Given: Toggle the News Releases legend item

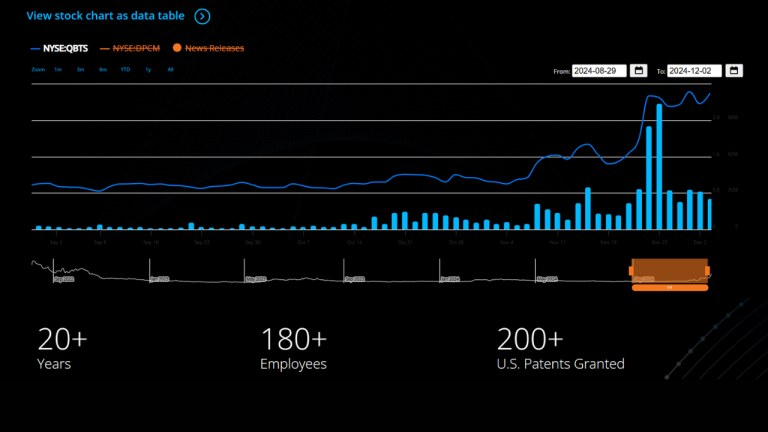Looking at the screenshot, I should coord(208,48).
